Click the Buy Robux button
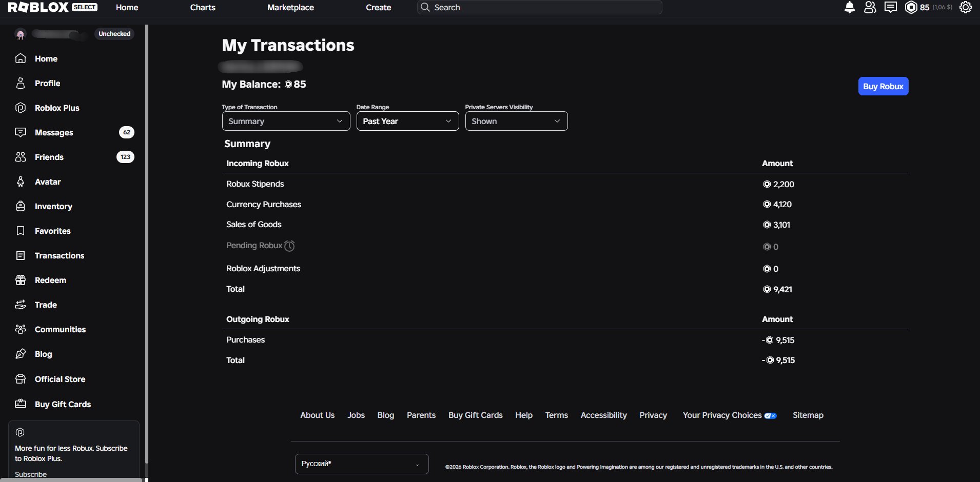Screen dimensions: 980x482 click(883, 86)
